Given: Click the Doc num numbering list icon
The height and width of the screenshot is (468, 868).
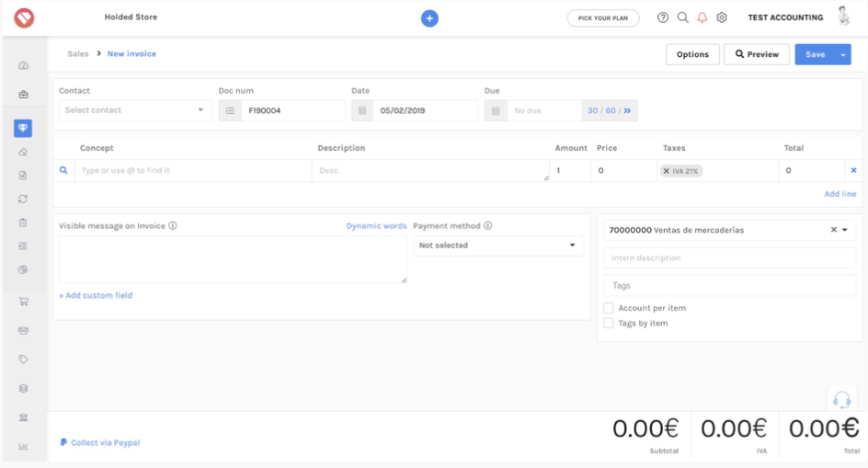Looking at the screenshot, I should [230, 110].
